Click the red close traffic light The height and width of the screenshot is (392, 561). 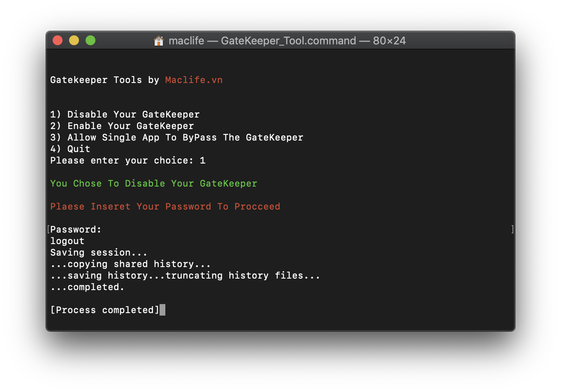click(58, 40)
